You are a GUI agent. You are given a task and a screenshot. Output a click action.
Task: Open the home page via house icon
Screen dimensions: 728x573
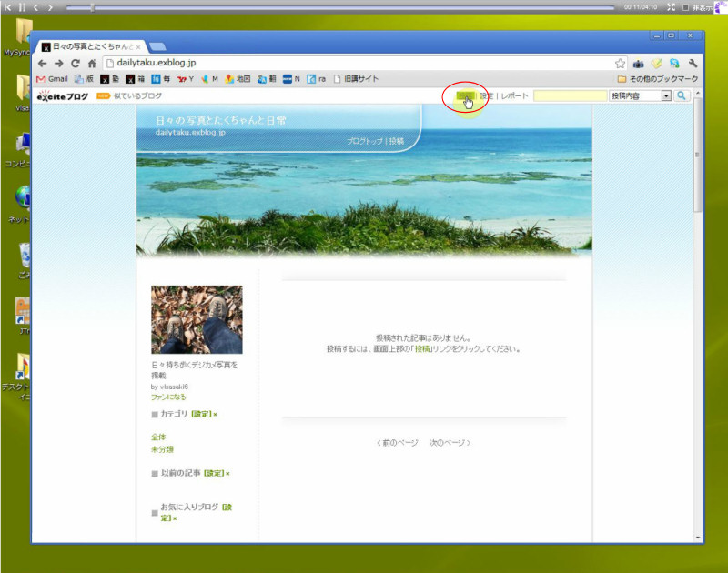[x=92, y=63]
